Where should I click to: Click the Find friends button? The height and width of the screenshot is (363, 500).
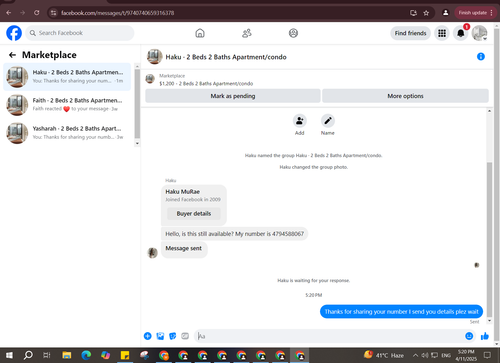pyautogui.click(x=410, y=33)
